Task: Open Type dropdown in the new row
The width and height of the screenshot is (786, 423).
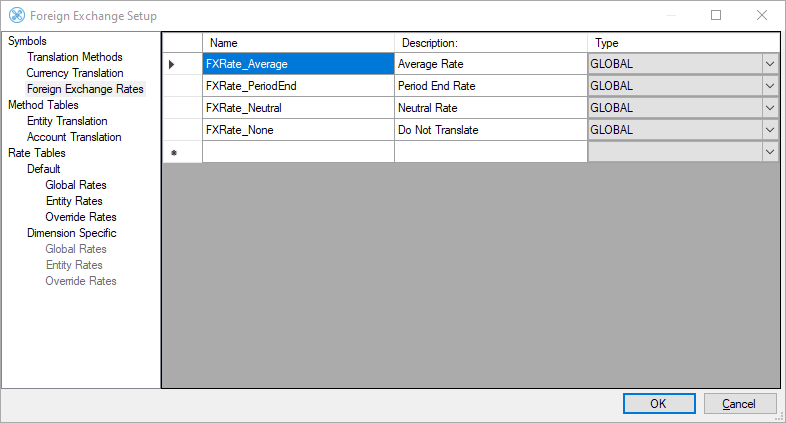Action: 769,152
